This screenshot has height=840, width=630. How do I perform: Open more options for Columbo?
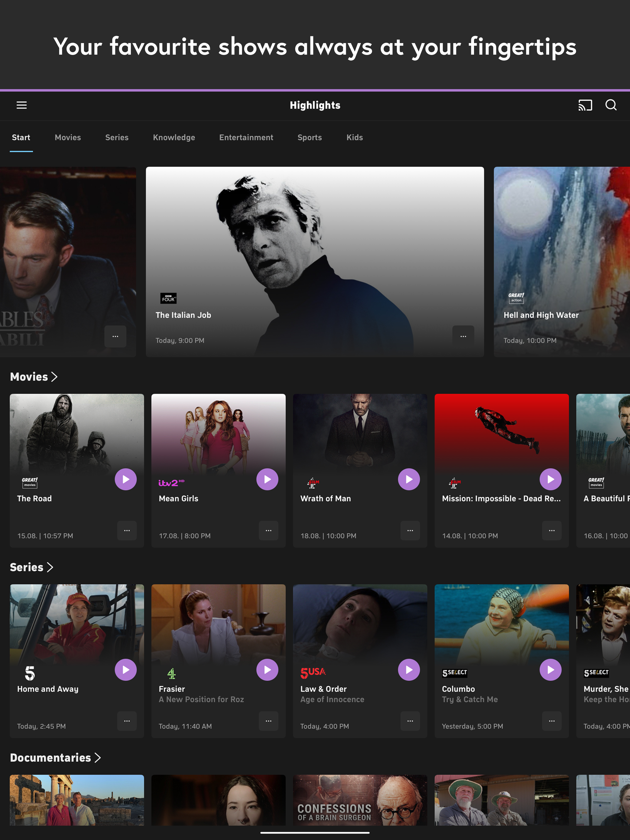pos(552,721)
